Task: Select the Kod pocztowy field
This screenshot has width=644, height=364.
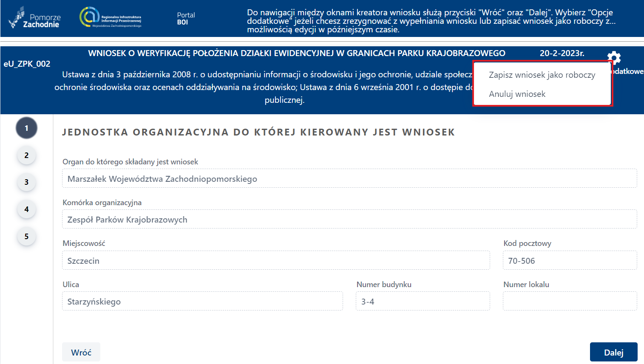Action: tap(570, 260)
